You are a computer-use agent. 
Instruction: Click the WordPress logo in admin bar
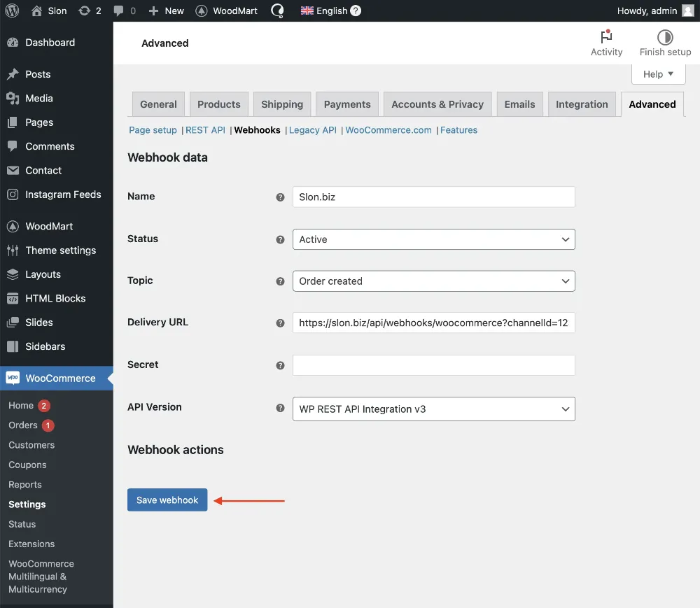pyautogui.click(x=13, y=10)
